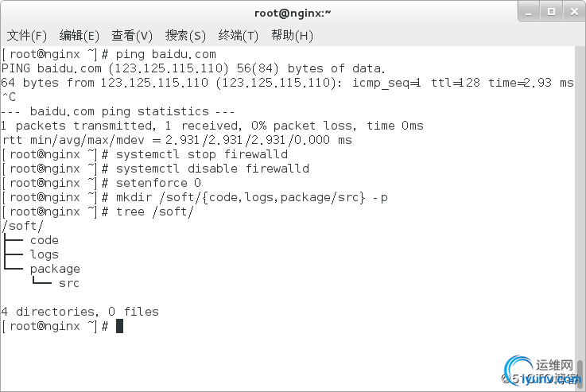586x392 pixels.
Task: Click the block cursor at the last prompt
Action: click(120, 326)
